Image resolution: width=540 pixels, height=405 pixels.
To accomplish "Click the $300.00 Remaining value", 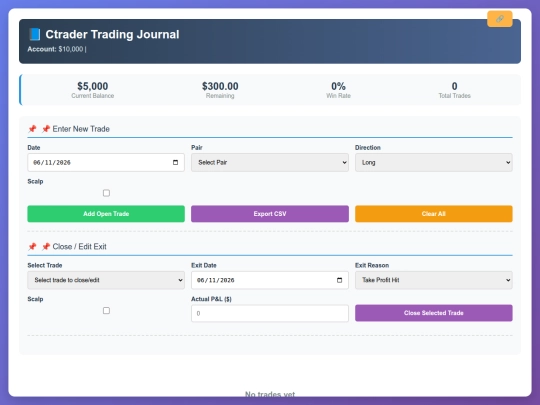I will 220,86.
